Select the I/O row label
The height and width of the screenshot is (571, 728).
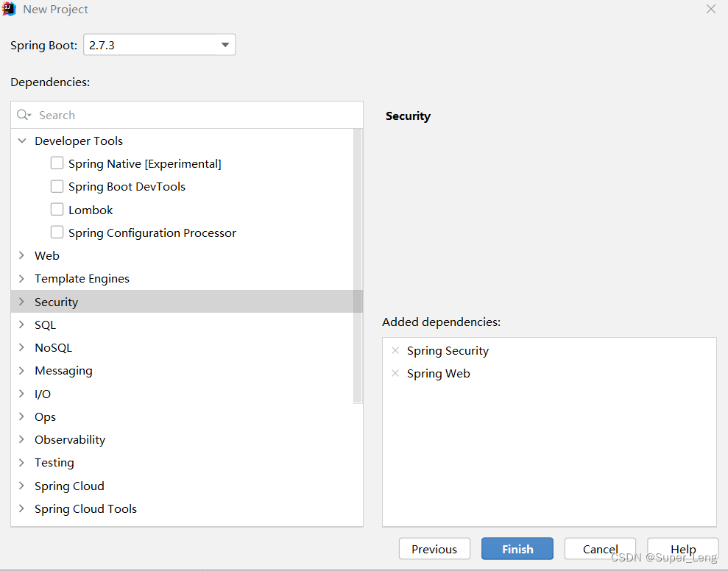pos(42,394)
